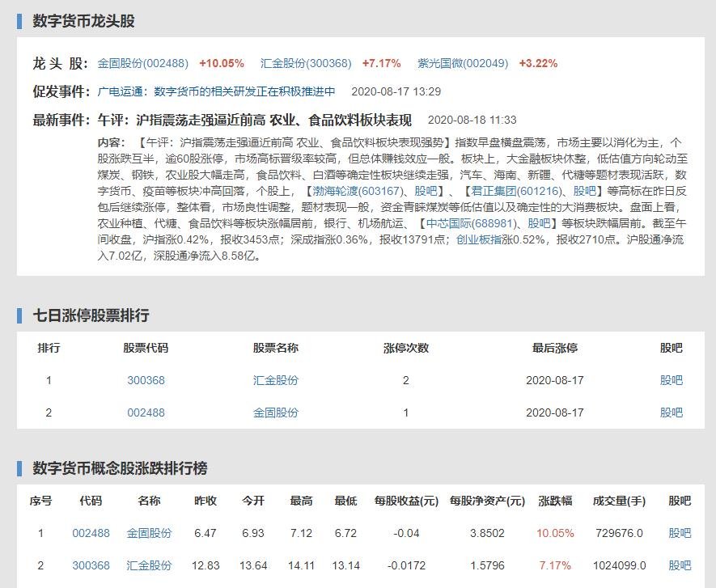Click 股吧 link after 君正集团
Image resolution: width=716 pixels, height=588 pixels.
(x=584, y=192)
